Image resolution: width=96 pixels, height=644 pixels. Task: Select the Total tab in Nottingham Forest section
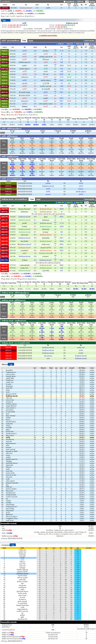pos(32,199)
